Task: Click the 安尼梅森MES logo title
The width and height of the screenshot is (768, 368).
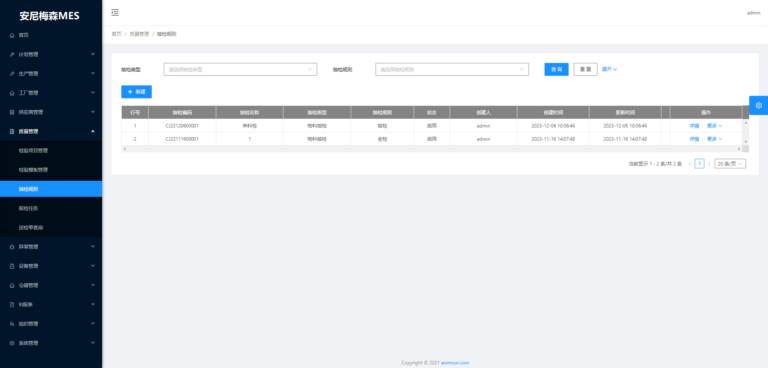Action: click(49, 16)
